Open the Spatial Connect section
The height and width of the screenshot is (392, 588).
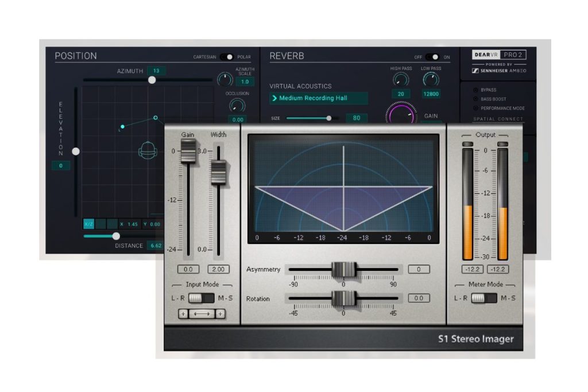coord(498,119)
